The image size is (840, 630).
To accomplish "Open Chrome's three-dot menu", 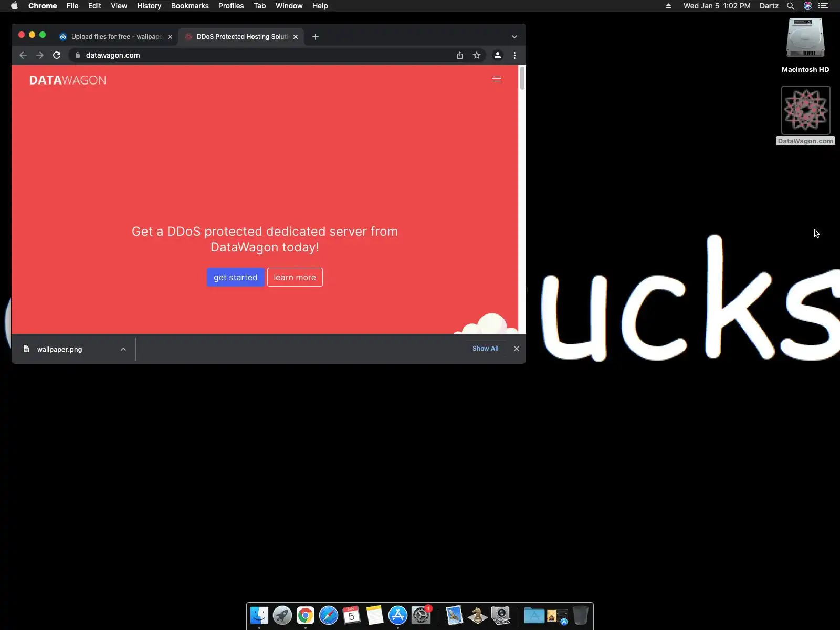I will 514,55.
